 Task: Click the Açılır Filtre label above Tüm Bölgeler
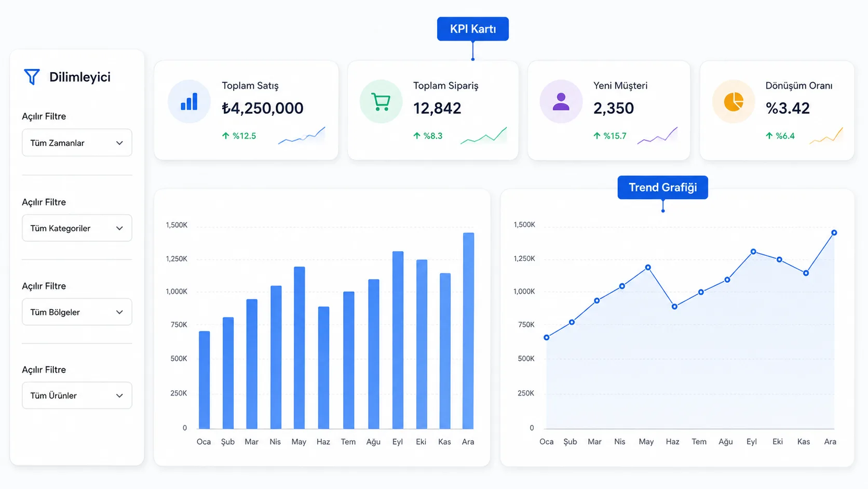(x=44, y=286)
